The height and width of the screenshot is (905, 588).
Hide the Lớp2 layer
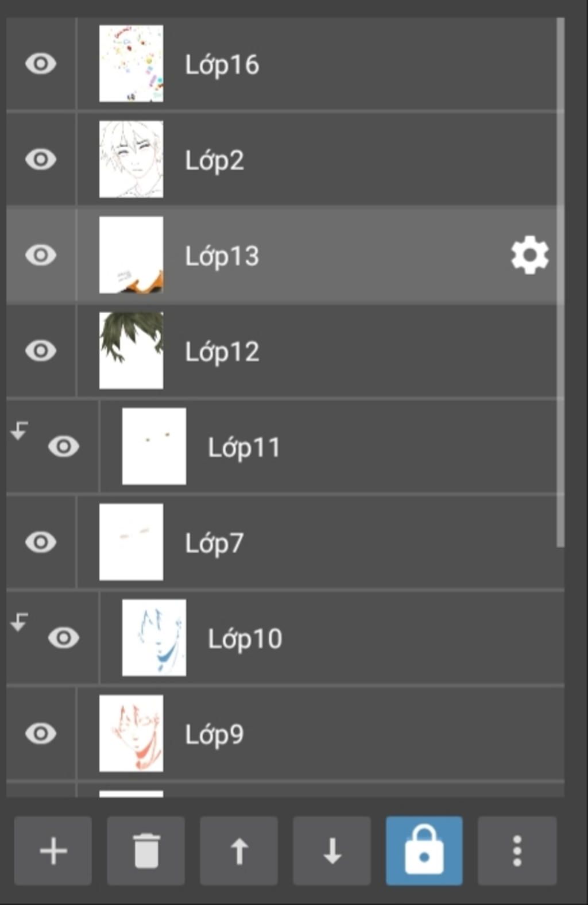point(41,159)
